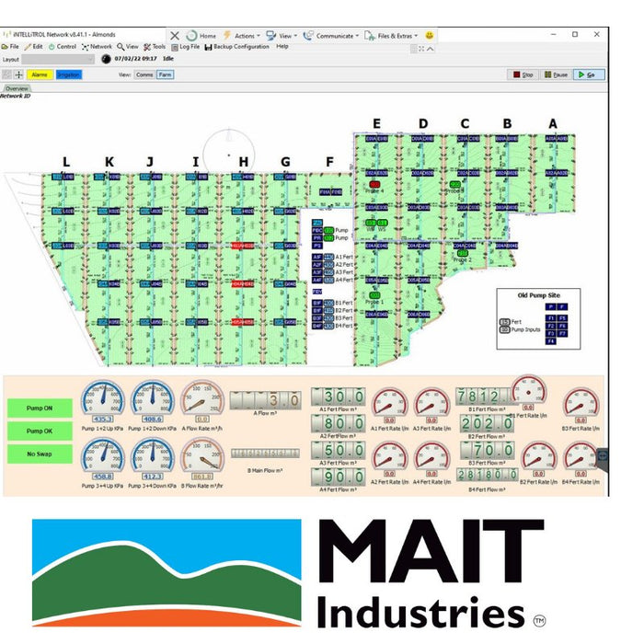Click the No Swap status indicator
644x644 pixels.
pyautogui.click(x=40, y=454)
